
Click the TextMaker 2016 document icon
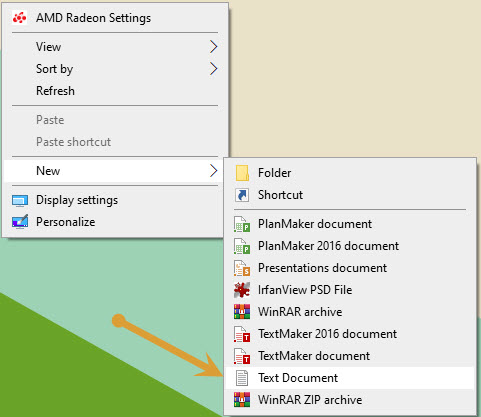pyautogui.click(x=242, y=334)
